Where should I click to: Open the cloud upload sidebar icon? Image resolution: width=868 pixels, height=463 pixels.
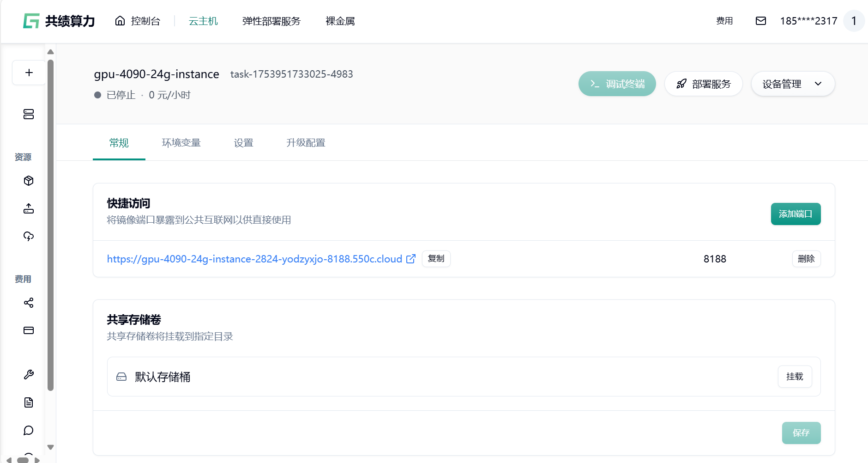29,236
